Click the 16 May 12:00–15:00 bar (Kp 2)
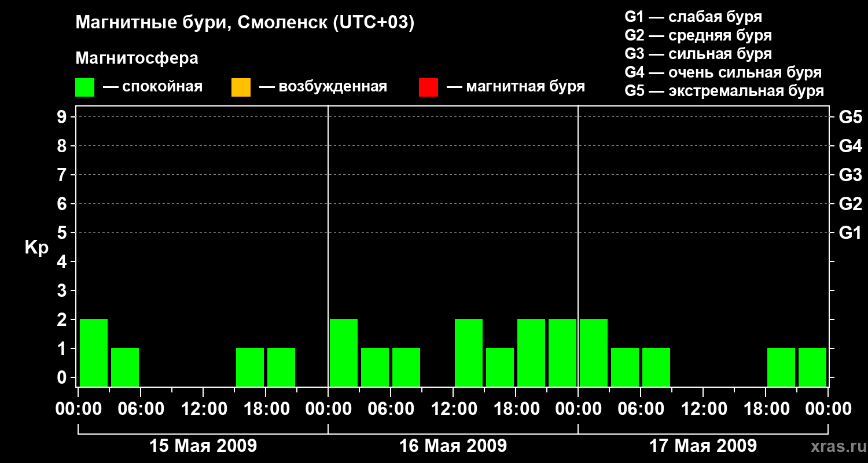 tap(469, 352)
